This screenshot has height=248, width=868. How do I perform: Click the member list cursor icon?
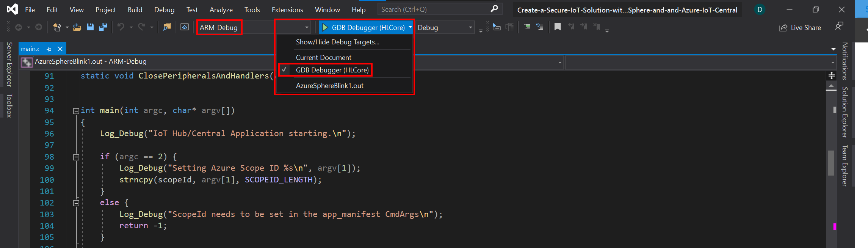pyautogui.click(x=497, y=27)
